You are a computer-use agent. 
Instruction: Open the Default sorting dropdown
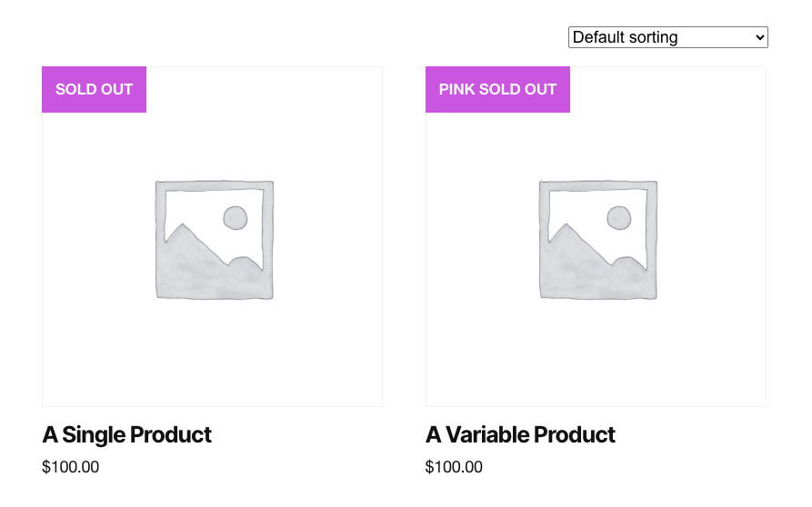[x=667, y=37]
